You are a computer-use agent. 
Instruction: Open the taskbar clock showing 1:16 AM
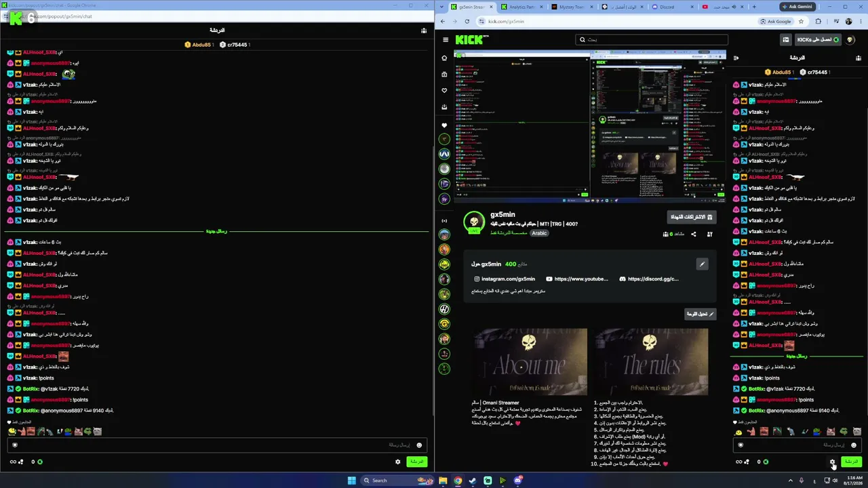pyautogui.click(x=854, y=481)
